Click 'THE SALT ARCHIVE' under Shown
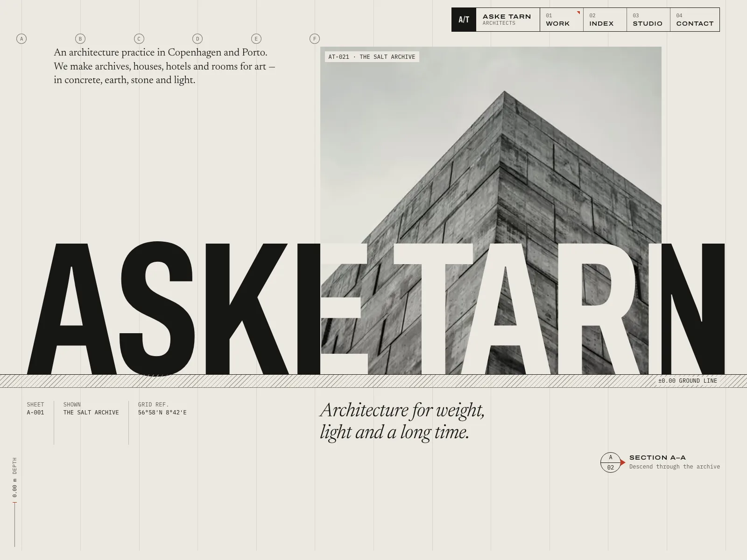The height and width of the screenshot is (560, 747). click(91, 413)
